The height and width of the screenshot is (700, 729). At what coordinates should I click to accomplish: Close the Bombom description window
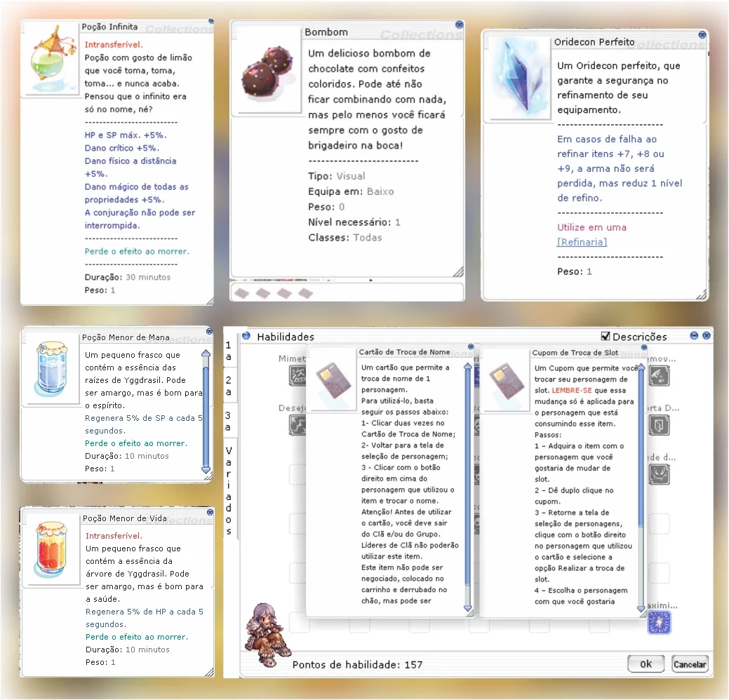point(460,25)
